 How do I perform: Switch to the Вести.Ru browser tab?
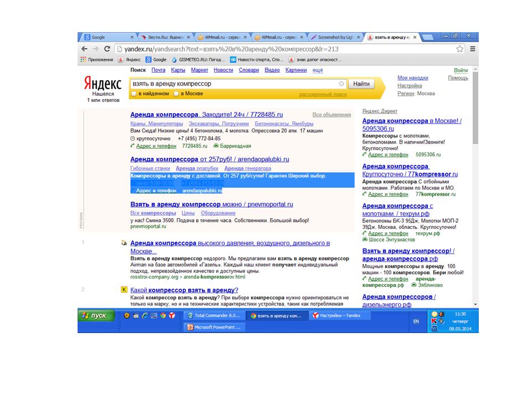(166, 37)
